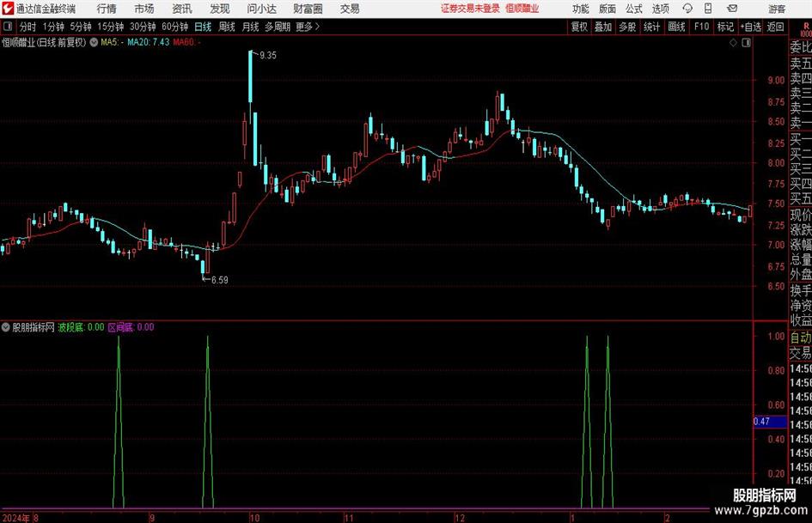Click the 9.00 price axis label
Image resolution: width=812 pixels, height=523 pixels.
(x=776, y=80)
